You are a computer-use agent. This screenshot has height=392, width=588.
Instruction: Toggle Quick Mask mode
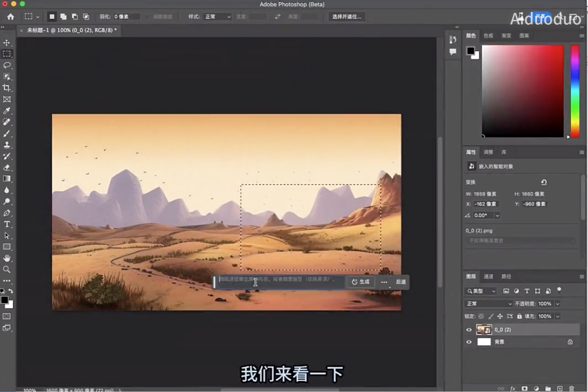pyautogui.click(x=7, y=316)
